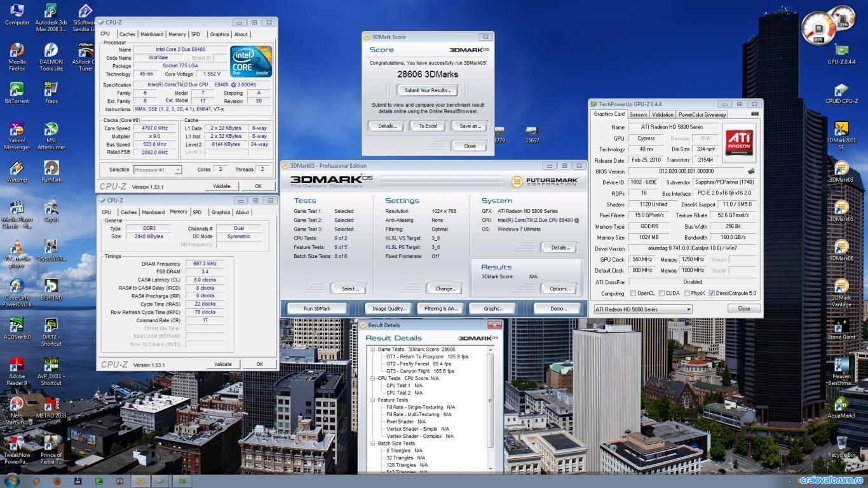Open the 3DMark03 desktop icon

(x=841, y=172)
